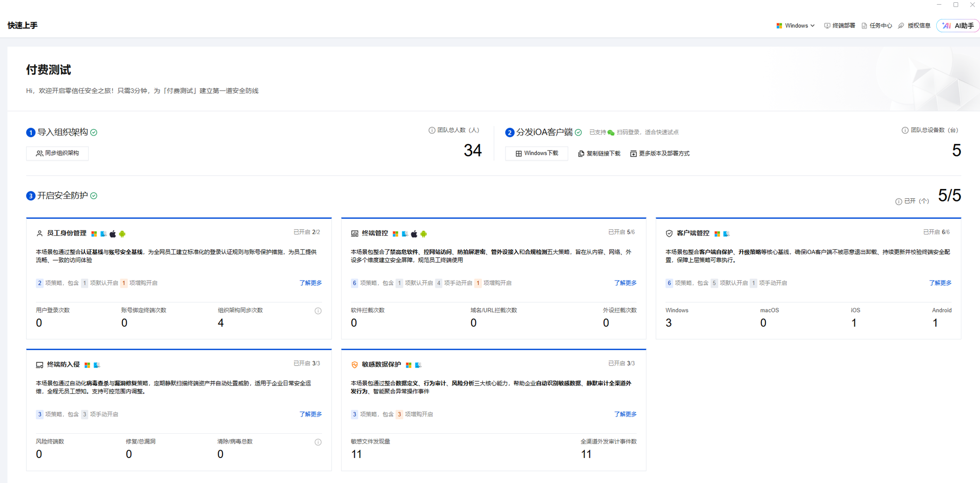Open the Windows platform dropdown
Screen dimensions: 980x483
click(795, 26)
